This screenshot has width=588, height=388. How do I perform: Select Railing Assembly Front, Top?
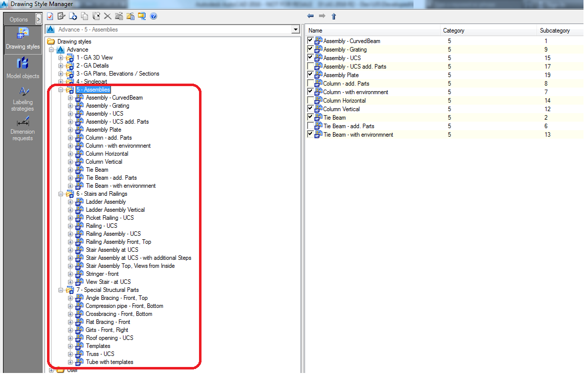[118, 242]
